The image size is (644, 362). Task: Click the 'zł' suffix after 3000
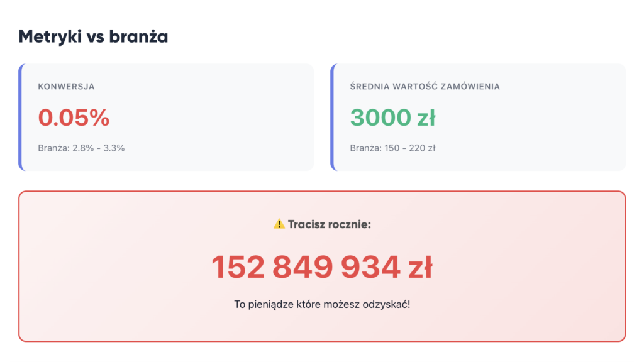pos(426,118)
